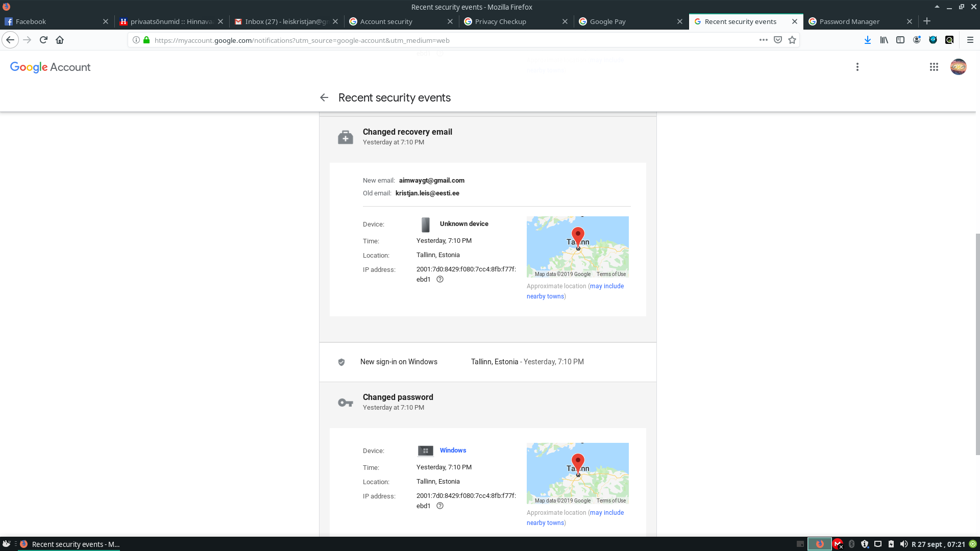Click the taskbar clock R 27 sept, 07:21
Viewport: 980px width, 551px height.
tap(938, 544)
